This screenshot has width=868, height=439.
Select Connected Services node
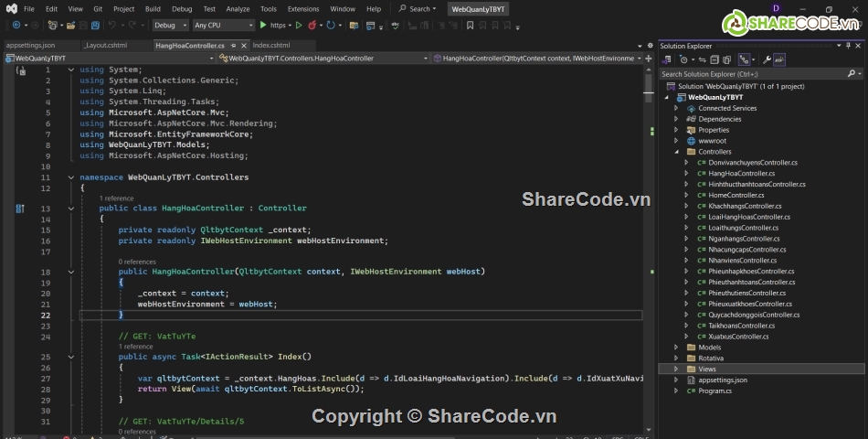(727, 108)
